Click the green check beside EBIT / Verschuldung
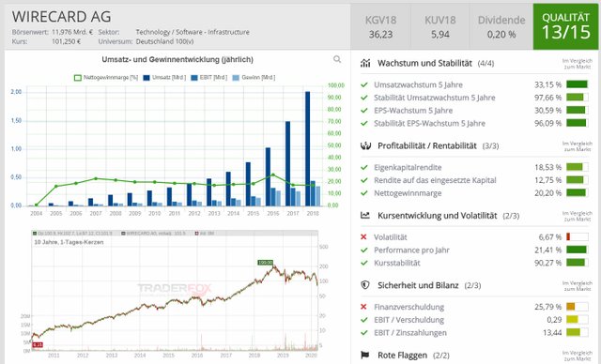Image resolution: width=601 pixels, height=364 pixels. click(x=364, y=320)
